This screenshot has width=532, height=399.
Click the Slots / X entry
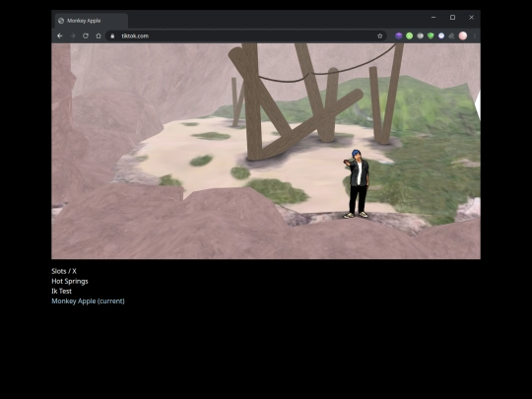64,271
